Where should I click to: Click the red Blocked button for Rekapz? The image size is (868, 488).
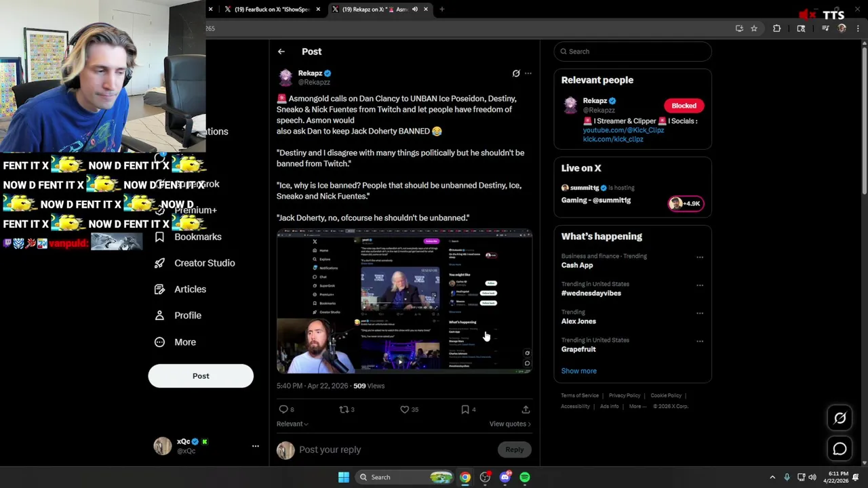tap(684, 106)
